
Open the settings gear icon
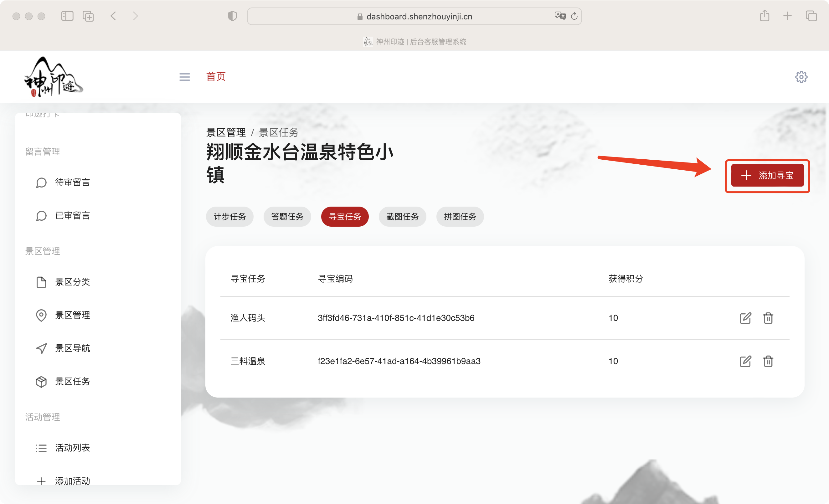click(801, 77)
